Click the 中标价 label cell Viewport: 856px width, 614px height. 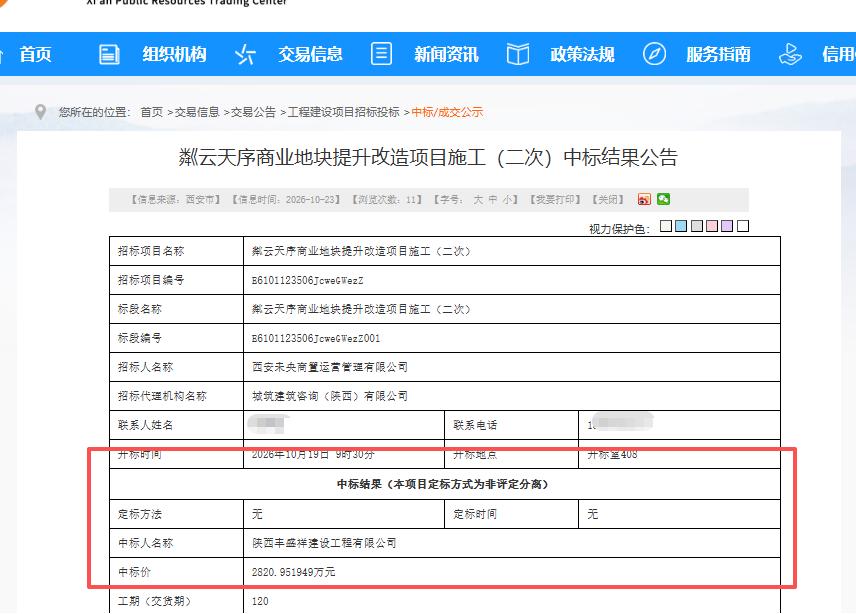pyautogui.click(x=176, y=572)
